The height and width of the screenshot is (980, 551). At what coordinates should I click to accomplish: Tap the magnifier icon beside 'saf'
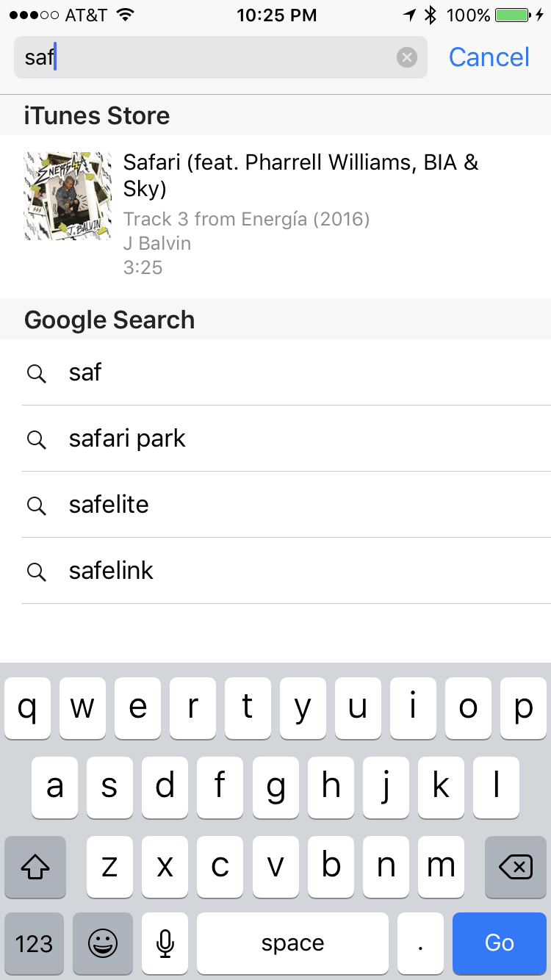click(36, 373)
